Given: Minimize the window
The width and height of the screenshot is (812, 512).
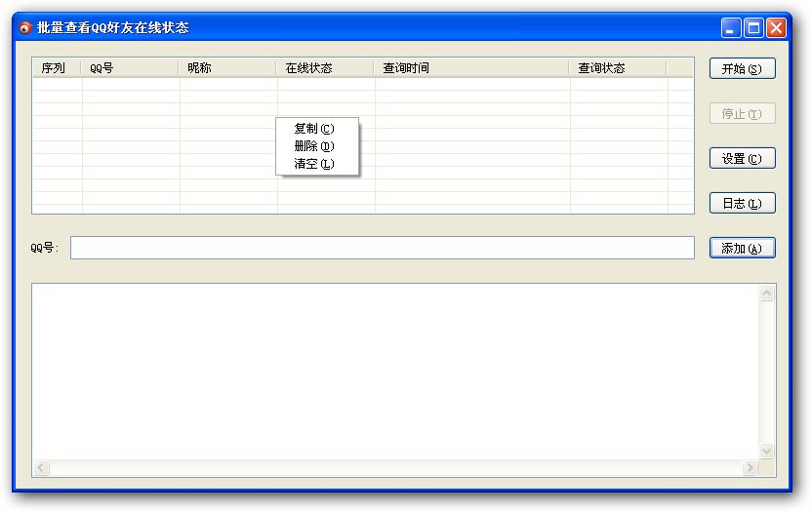Looking at the screenshot, I should [731, 27].
